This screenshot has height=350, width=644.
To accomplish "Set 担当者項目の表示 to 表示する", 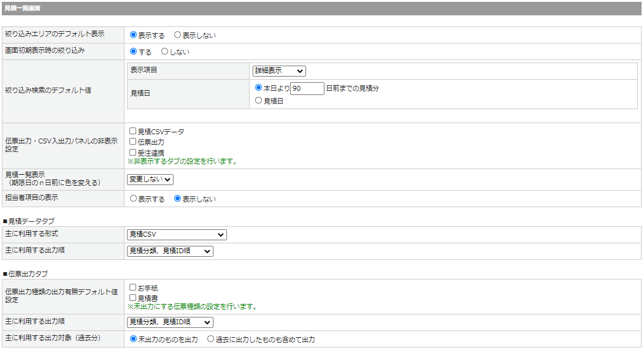I will [133, 199].
